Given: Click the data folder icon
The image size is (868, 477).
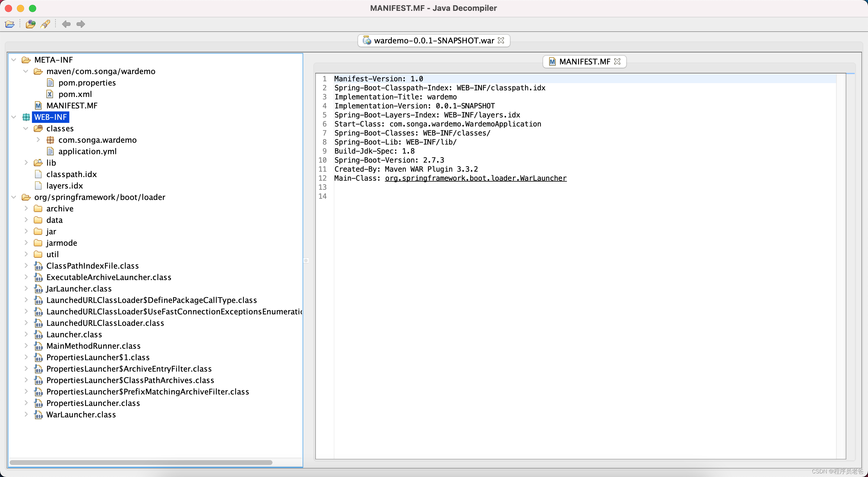Looking at the screenshot, I should pyautogui.click(x=38, y=220).
